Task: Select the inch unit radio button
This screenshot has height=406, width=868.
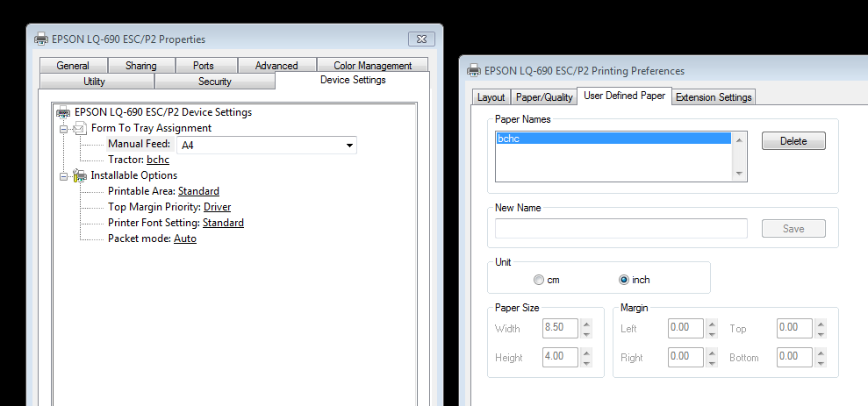Action: click(624, 280)
